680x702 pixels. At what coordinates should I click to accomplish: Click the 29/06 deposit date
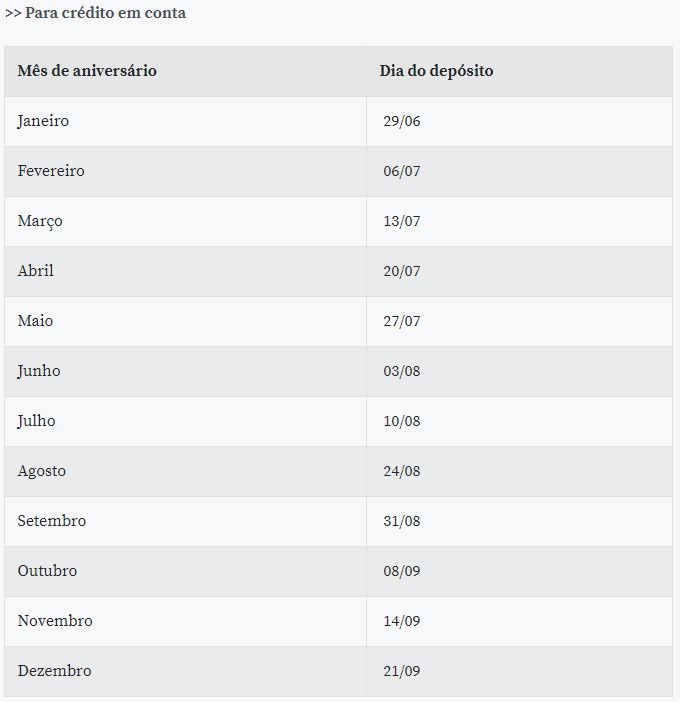pyautogui.click(x=402, y=121)
